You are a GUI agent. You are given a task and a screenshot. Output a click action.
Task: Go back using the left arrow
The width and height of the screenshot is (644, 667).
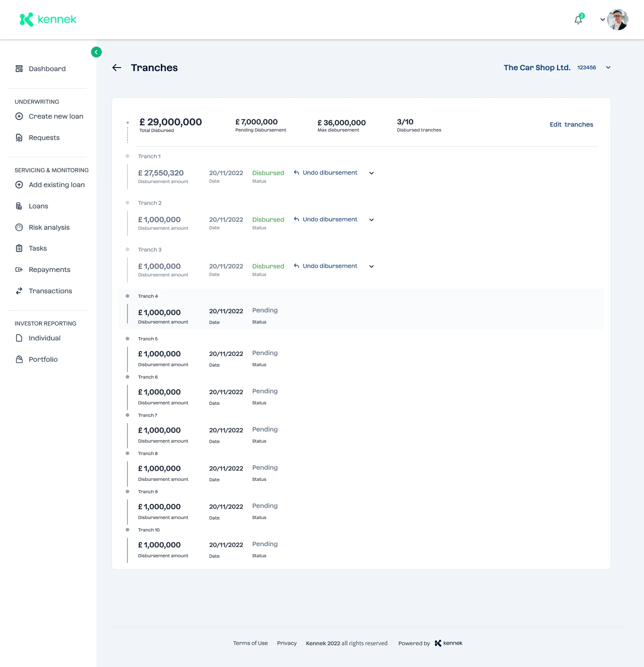(117, 68)
